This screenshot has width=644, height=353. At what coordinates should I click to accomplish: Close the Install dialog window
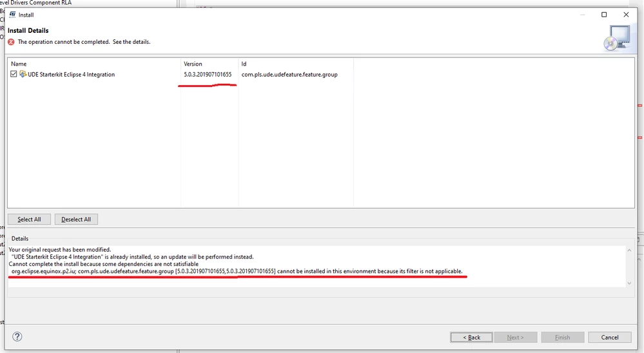click(626, 15)
